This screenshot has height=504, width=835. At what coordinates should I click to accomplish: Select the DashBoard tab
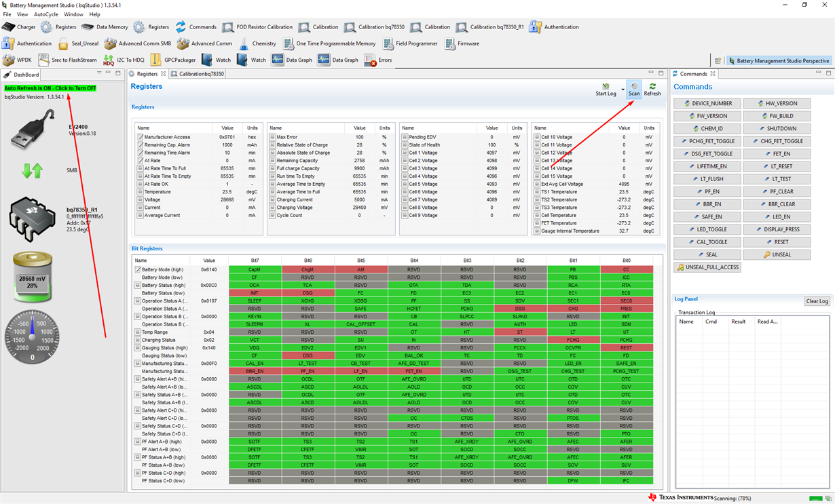(22, 75)
